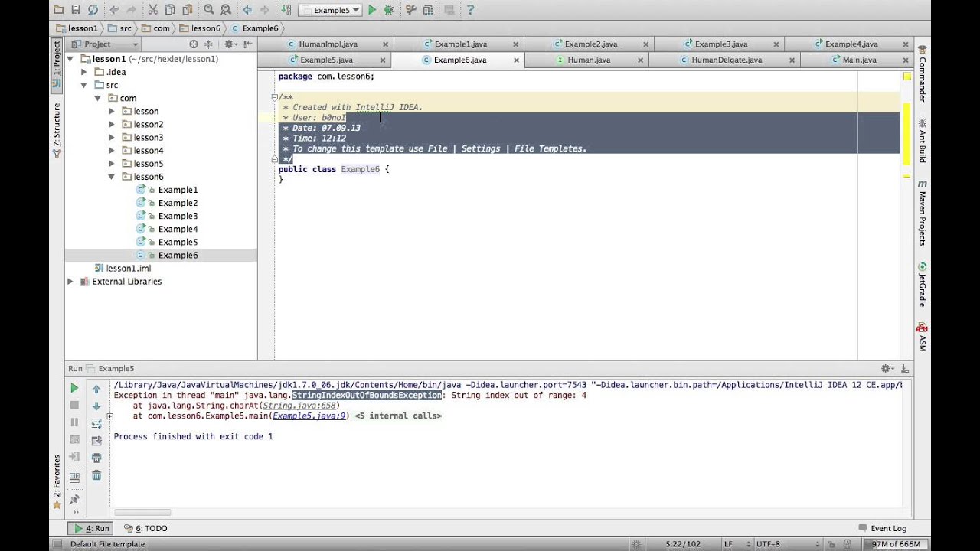This screenshot has height=551, width=980.
Task: Open the Event Log
Action: click(x=883, y=528)
